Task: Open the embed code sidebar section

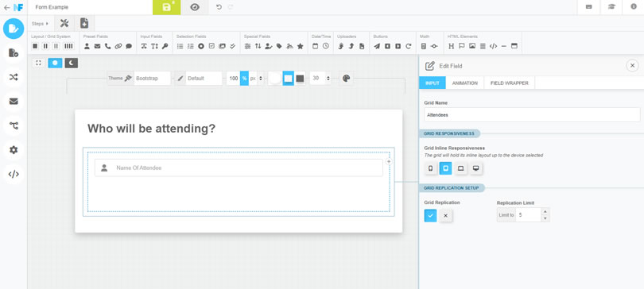Action: (x=14, y=174)
